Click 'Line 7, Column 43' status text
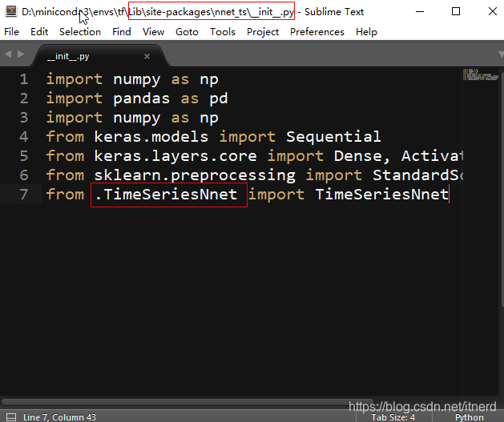 (x=59, y=417)
